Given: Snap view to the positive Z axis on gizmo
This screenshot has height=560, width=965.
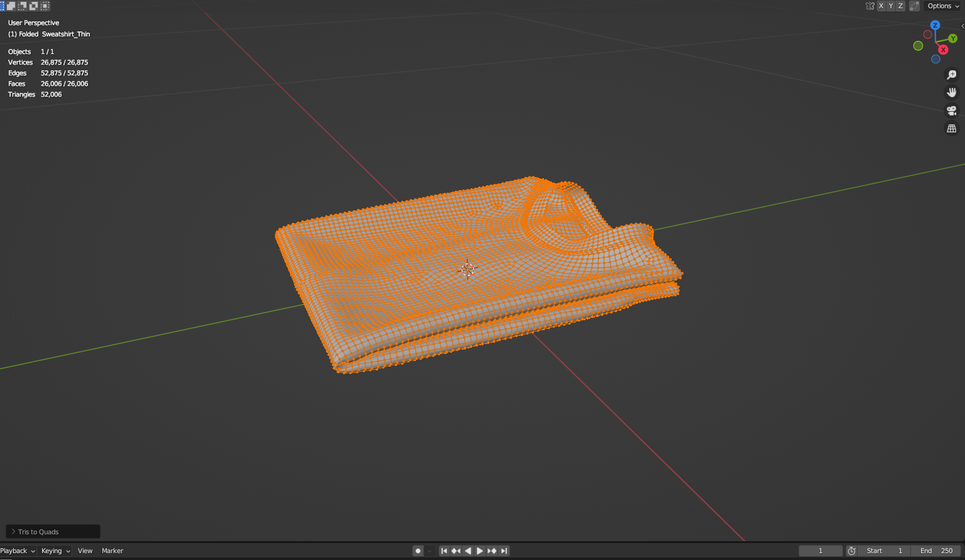Looking at the screenshot, I should point(935,25).
